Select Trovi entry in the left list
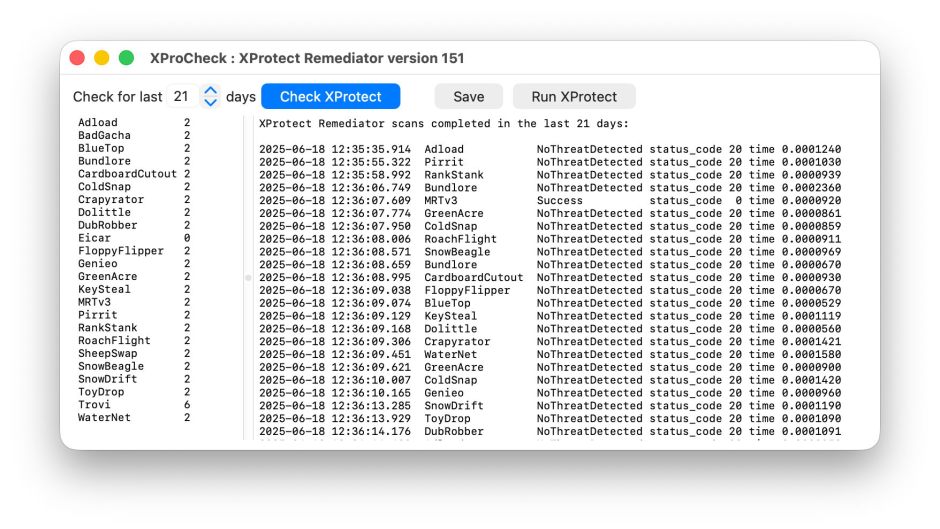 click(x=94, y=405)
